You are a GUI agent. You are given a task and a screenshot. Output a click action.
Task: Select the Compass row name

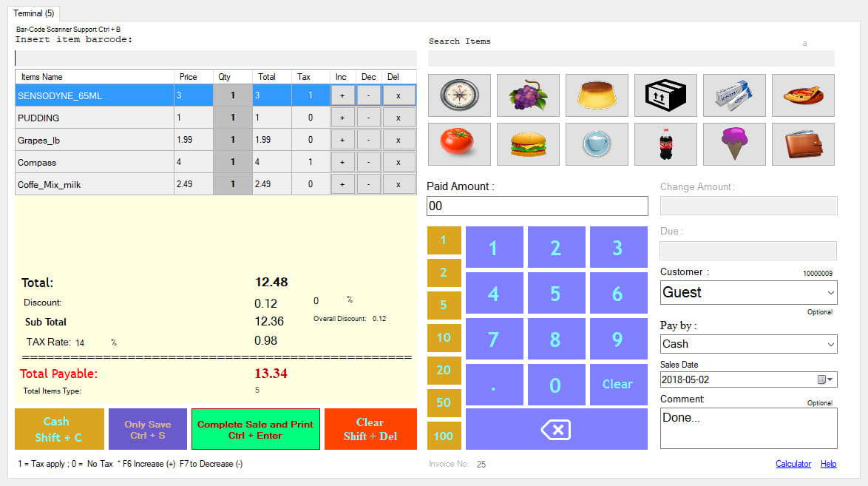[x=94, y=162]
